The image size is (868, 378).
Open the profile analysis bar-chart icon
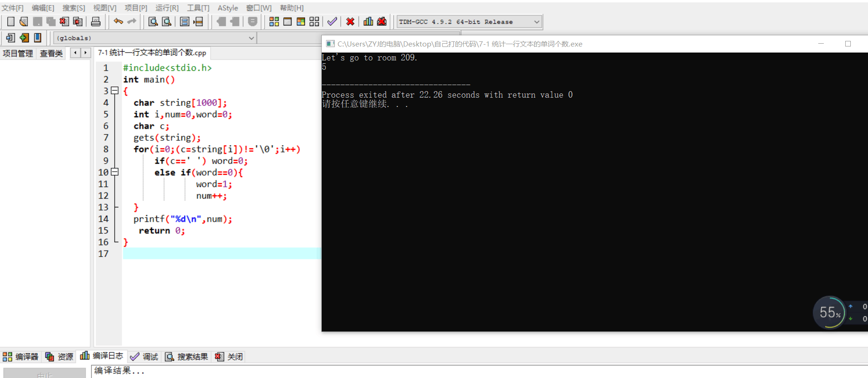[x=368, y=21]
